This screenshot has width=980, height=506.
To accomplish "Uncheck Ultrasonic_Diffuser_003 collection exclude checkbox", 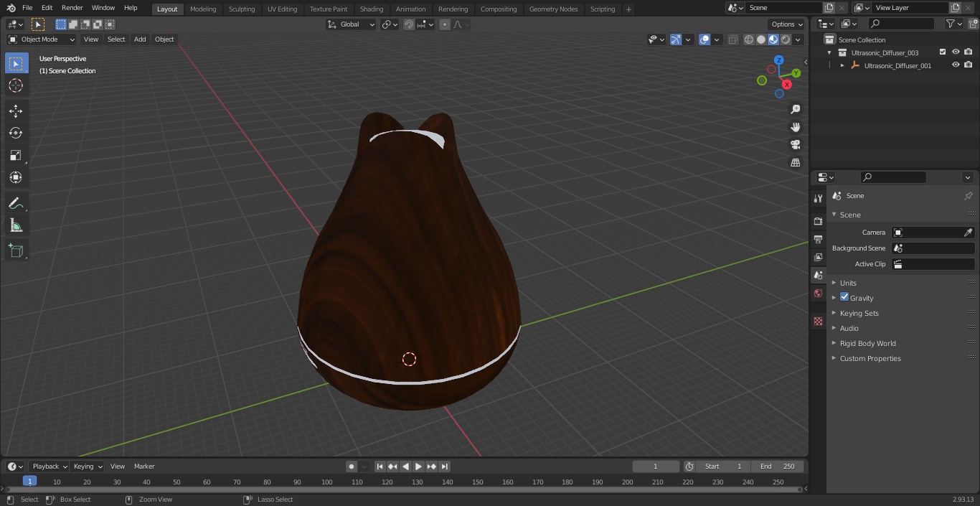I will click(x=943, y=52).
